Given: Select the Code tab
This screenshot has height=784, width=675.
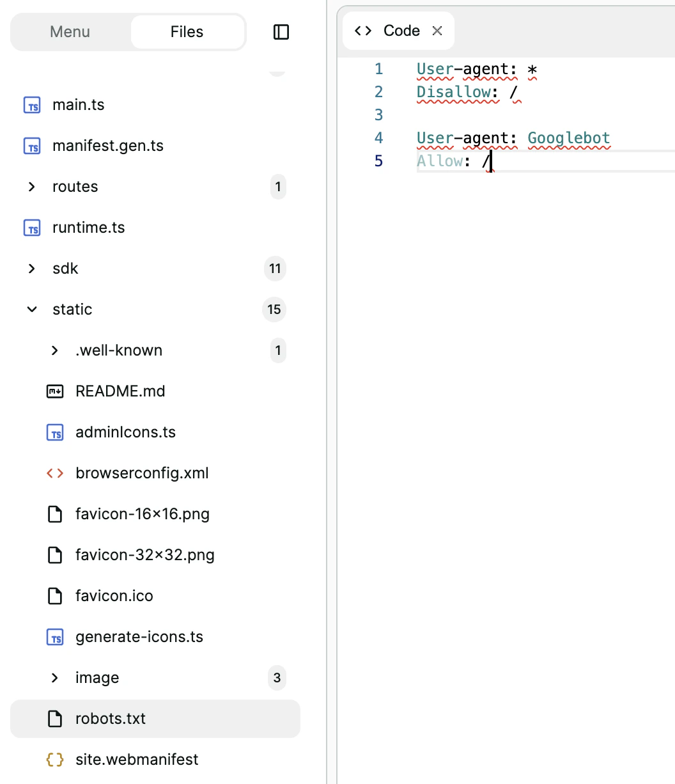Looking at the screenshot, I should point(401,30).
